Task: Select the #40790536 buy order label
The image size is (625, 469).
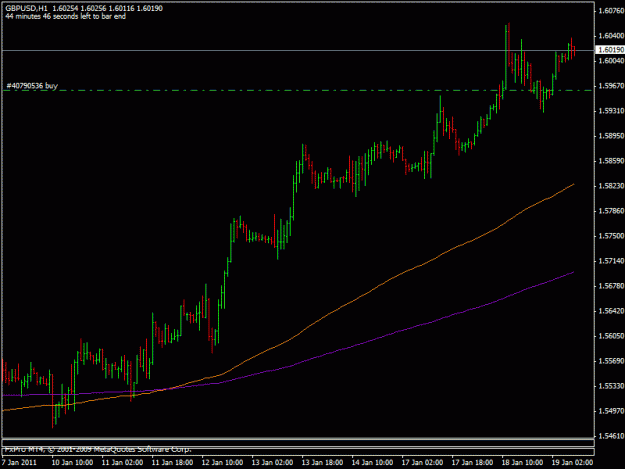Action: pos(32,86)
